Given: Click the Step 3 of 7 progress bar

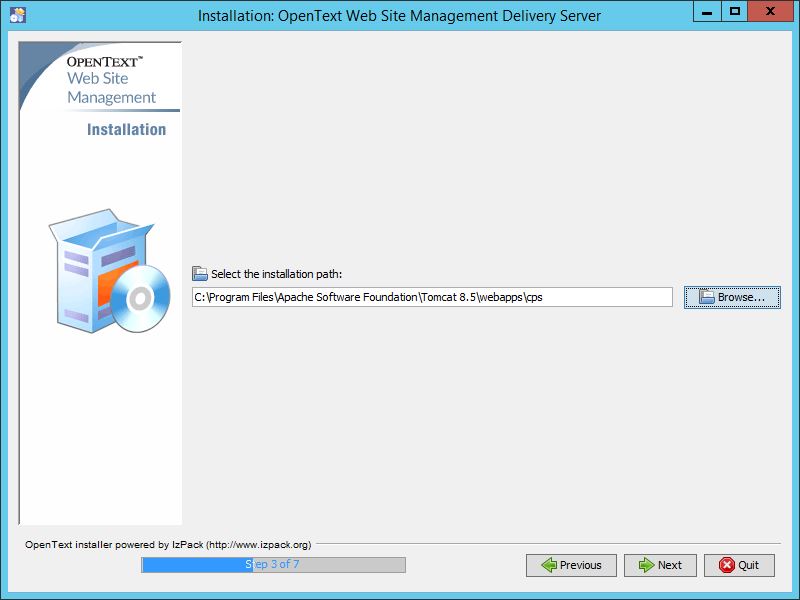Looking at the screenshot, I should click(273, 565).
